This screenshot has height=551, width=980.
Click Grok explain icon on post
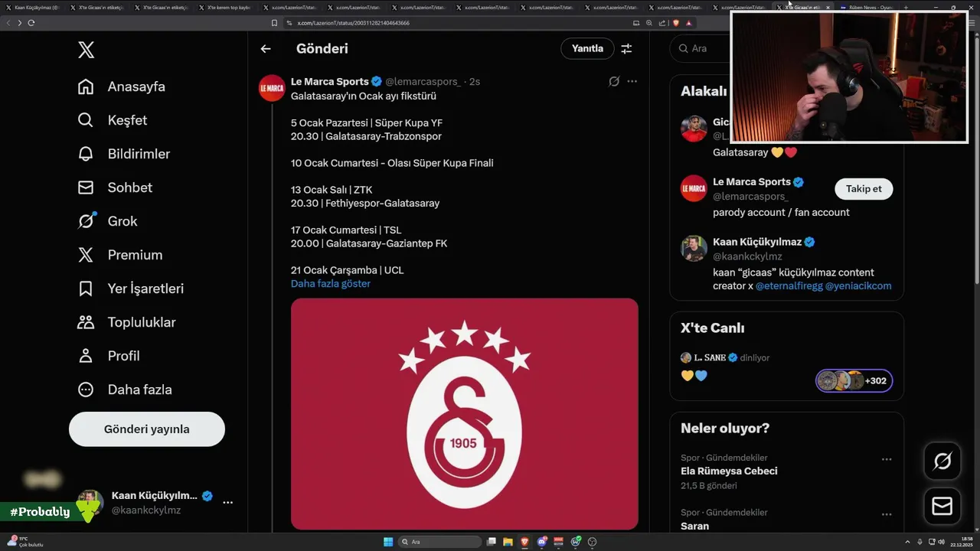[x=614, y=81]
